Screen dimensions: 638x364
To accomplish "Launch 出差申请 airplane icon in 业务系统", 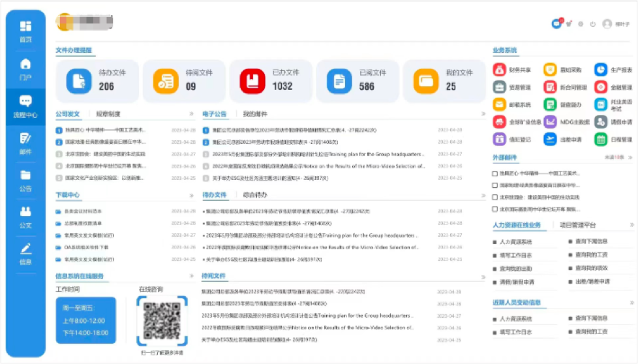I will coord(549,139).
